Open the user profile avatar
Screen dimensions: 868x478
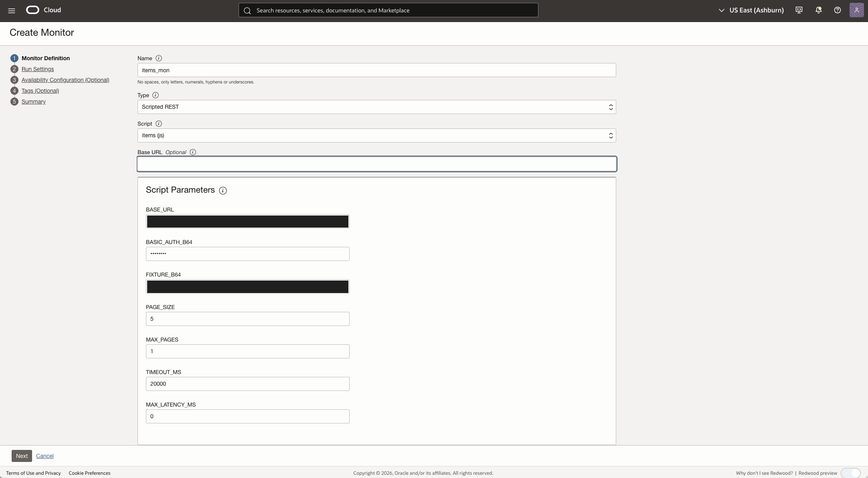856,10
